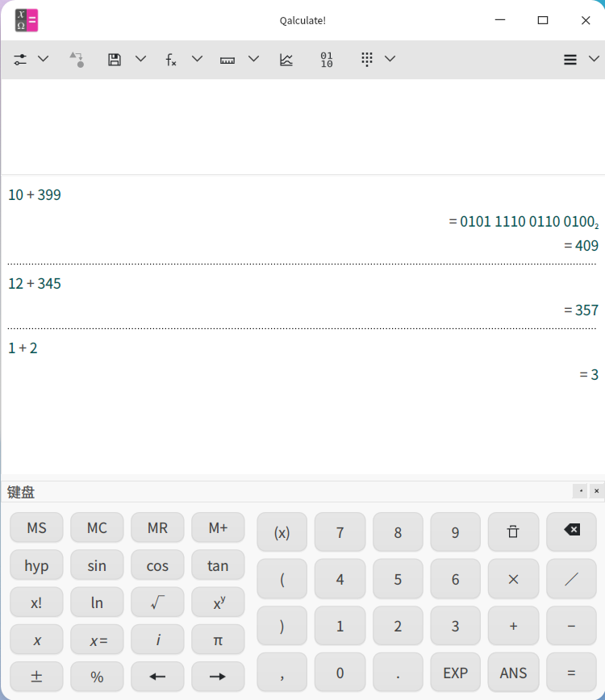Expand the functions dropdown arrow
The width and height of the screenshot is (605, 700).
tap(197, 59)
